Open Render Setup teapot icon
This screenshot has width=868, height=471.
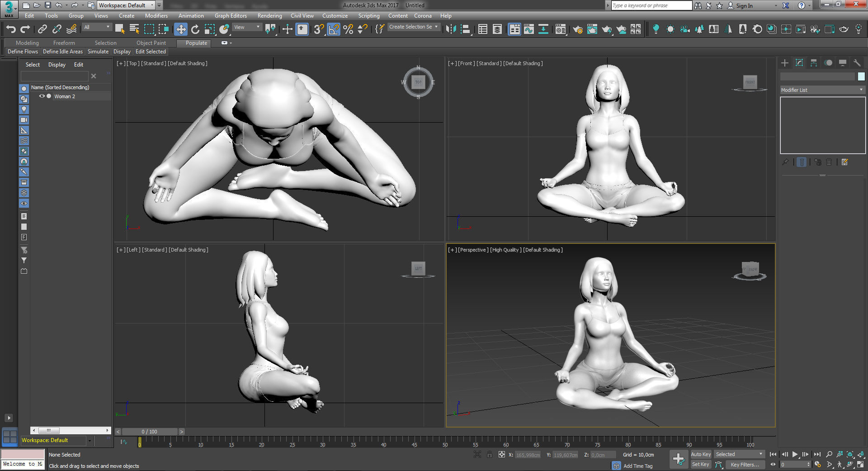578,29
